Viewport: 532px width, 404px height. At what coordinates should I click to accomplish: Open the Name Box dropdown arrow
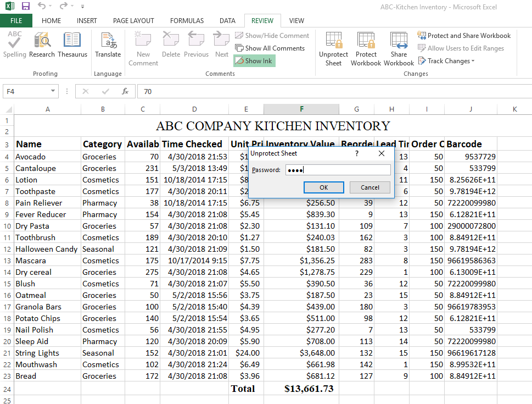click(53, 91)
